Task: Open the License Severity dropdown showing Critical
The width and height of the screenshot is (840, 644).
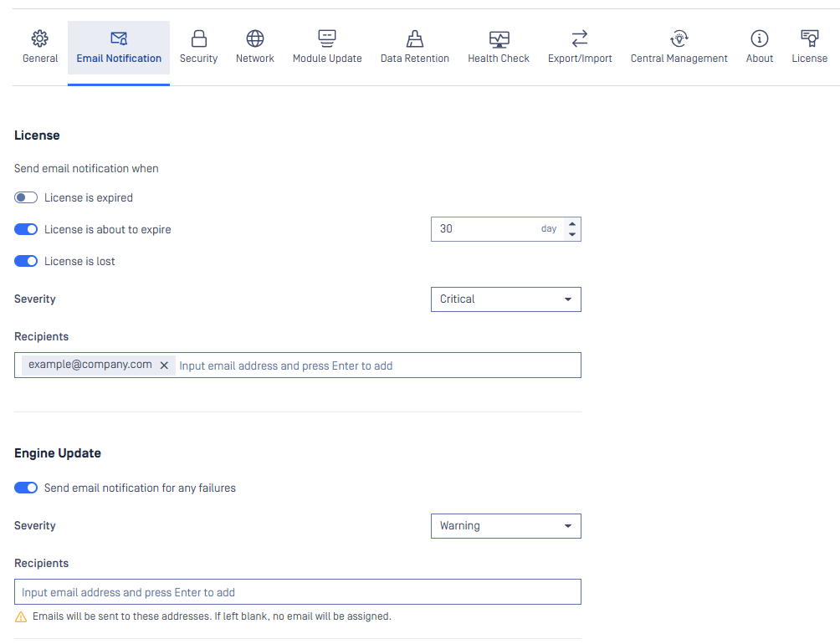Action: tap(505, 299)
